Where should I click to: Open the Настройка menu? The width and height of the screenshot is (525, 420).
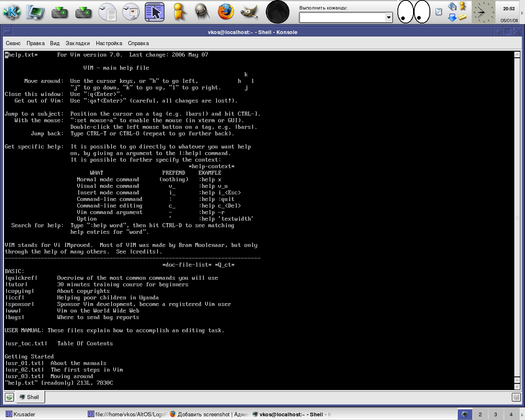(109, 43)
